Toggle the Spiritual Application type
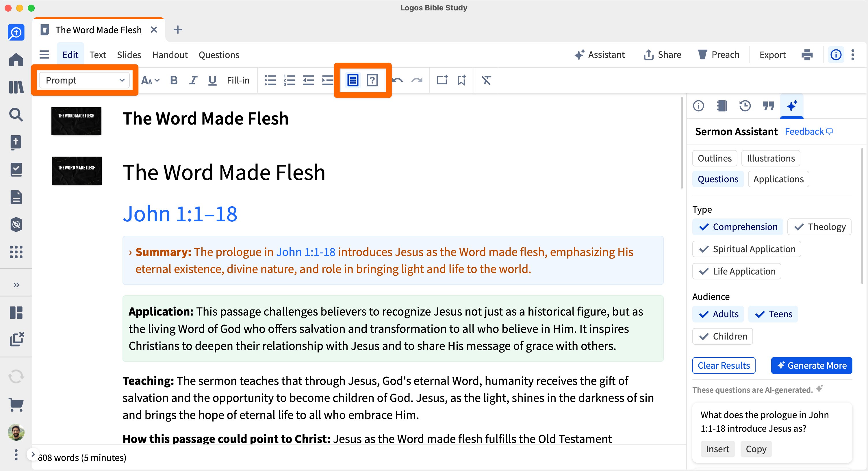This screenshot has width=868, height=471. 746,249
